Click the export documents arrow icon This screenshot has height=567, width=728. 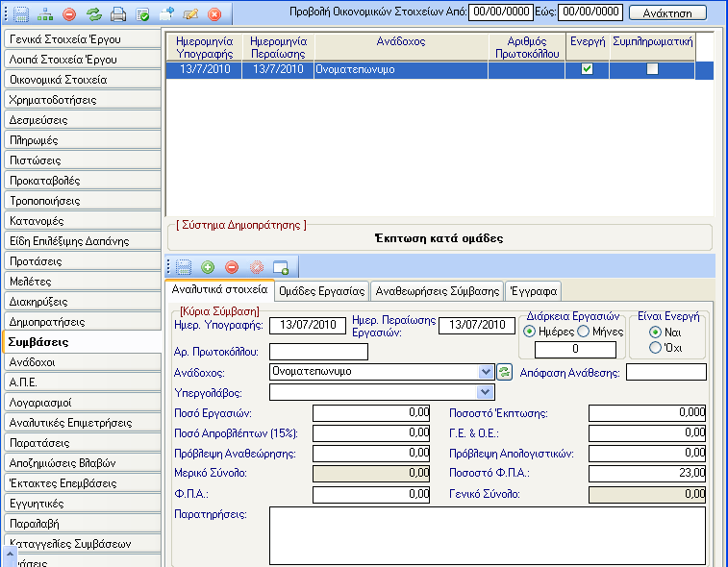coord(166,14)
